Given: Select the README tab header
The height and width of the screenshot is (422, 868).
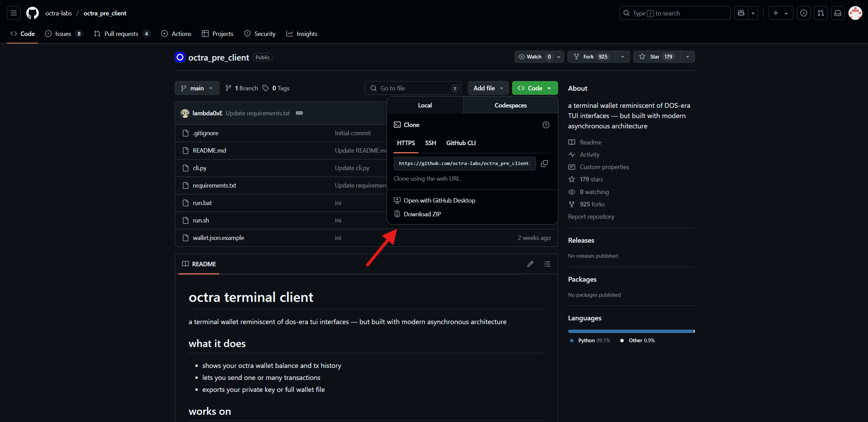Looking at the screenshot, I should click(x=199, y=264).
